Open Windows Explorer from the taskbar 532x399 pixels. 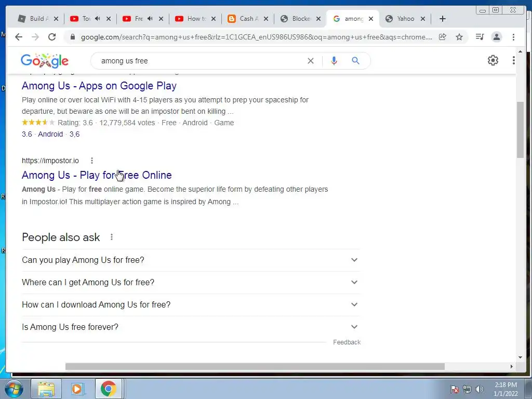(46, 389)
